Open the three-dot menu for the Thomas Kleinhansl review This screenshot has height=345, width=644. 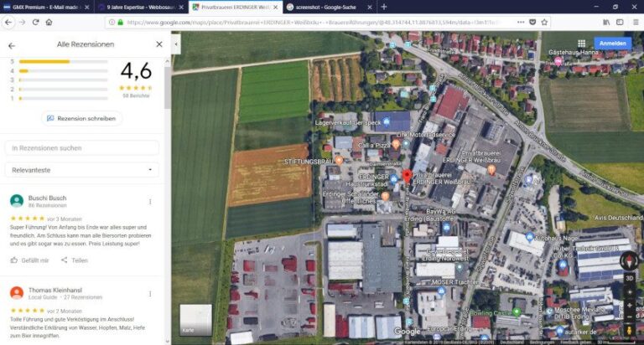click(x=150, y=294)
